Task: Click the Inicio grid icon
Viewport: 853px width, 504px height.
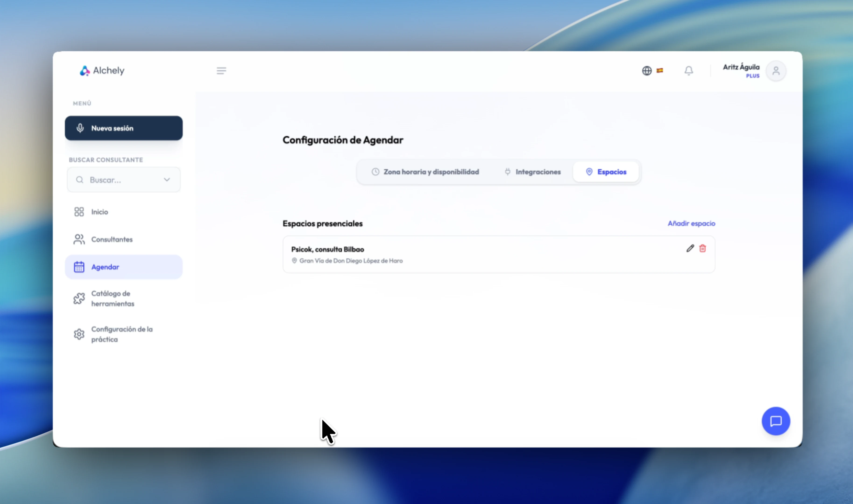Action: (x=79, y=212)
